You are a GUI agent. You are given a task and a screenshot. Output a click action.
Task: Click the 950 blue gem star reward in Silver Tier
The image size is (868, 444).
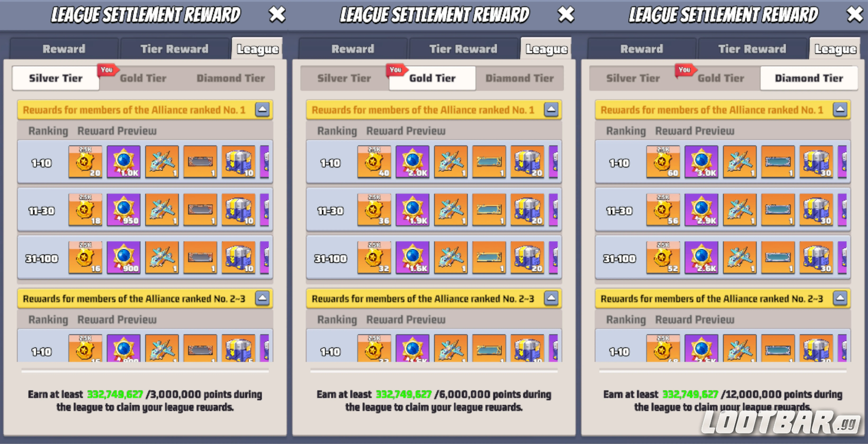pyautogui.click(x=124, y=210)
